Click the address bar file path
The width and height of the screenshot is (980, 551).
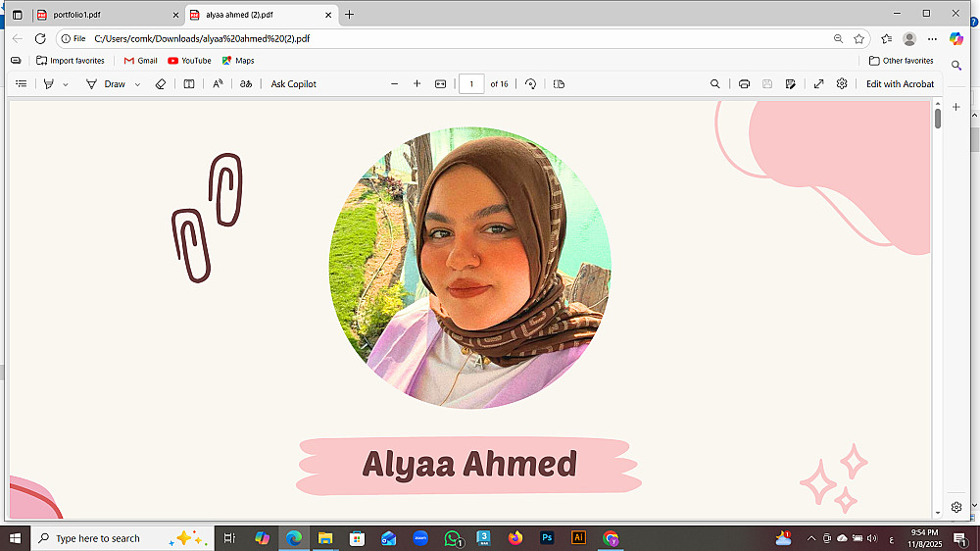point(202,39)
